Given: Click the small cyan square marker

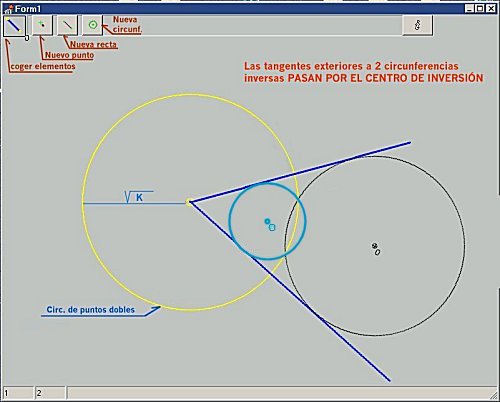Looking at the screenshot, I should point(272,227).
